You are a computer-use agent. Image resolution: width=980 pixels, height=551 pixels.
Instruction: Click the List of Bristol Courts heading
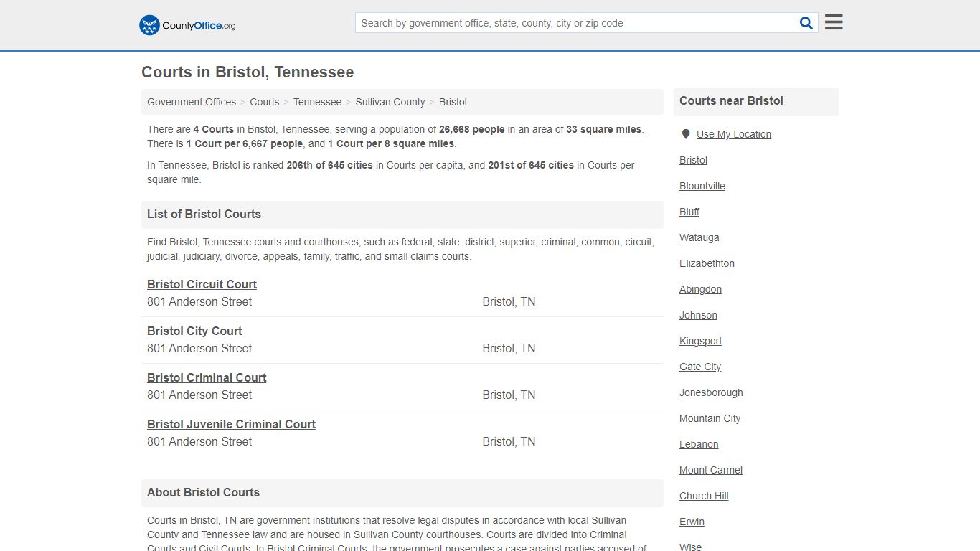pos(204,214)
